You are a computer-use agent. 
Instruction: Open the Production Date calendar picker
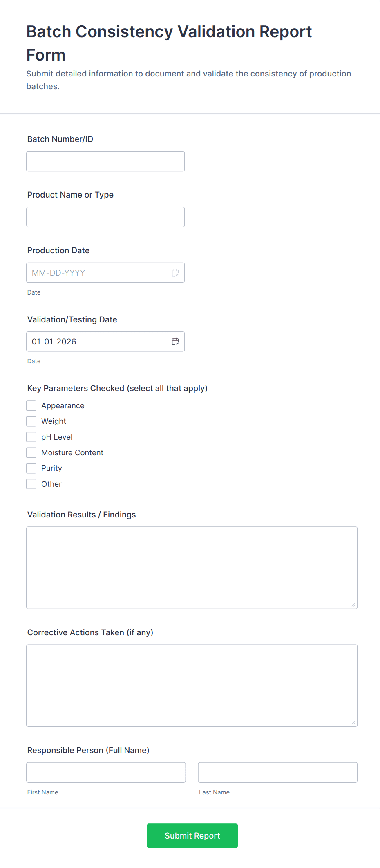click(175, 272)
